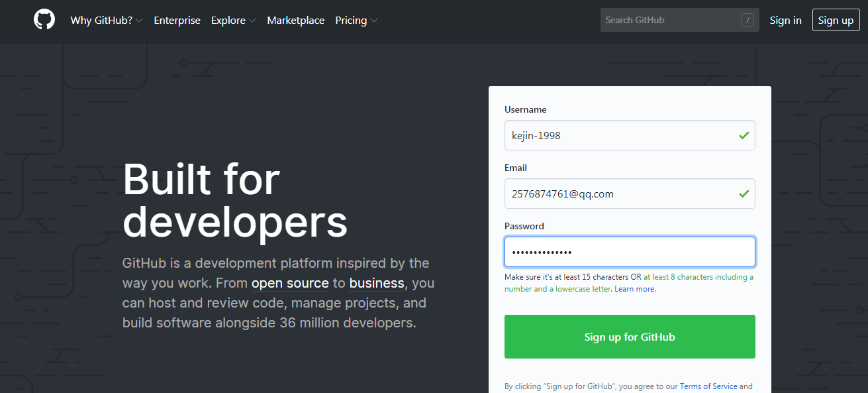Click the Username label text

(525, 109)
